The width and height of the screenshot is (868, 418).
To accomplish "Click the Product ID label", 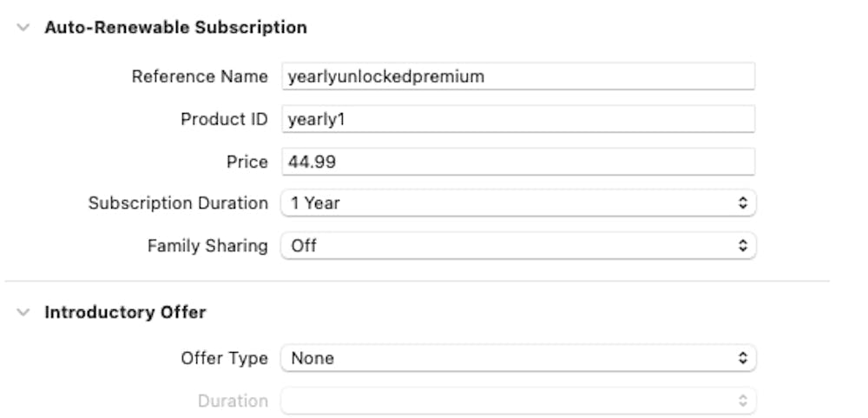I will coord(224,119).
